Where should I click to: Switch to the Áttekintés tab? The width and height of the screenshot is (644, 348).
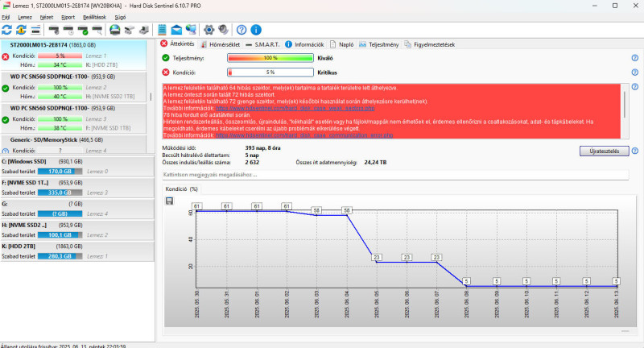point(177,44)
